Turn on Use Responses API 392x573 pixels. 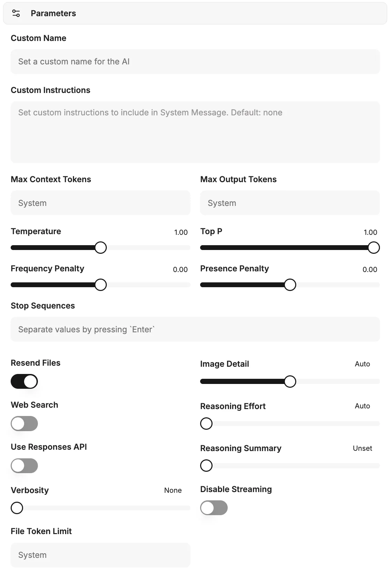[x=24, y=466]
